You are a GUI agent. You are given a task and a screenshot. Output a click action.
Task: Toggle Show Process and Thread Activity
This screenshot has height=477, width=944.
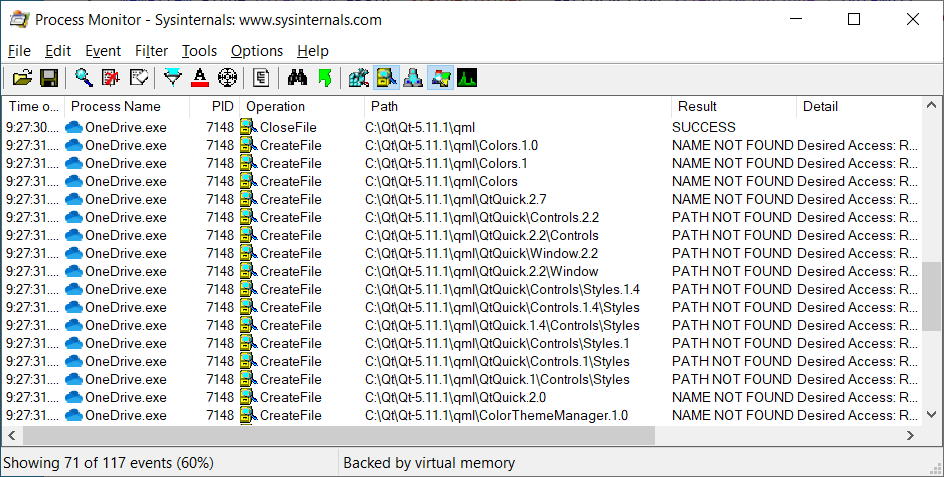pyautogui.click(x=440, y=78)
